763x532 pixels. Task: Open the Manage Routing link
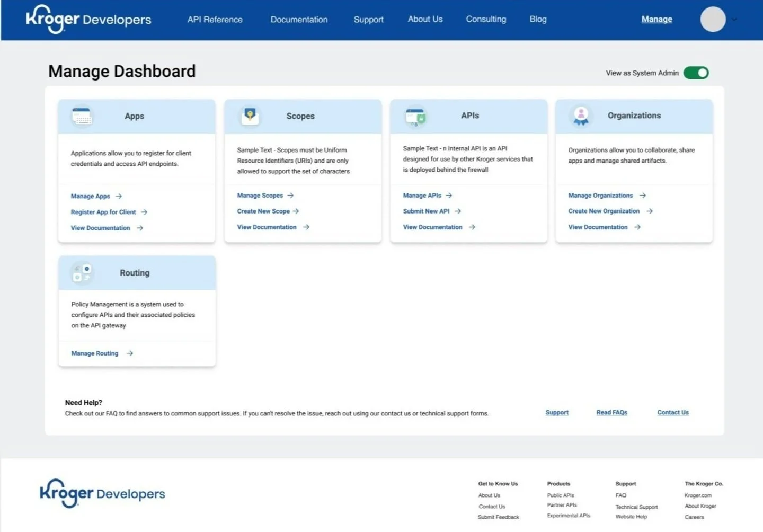pos(95,353)
